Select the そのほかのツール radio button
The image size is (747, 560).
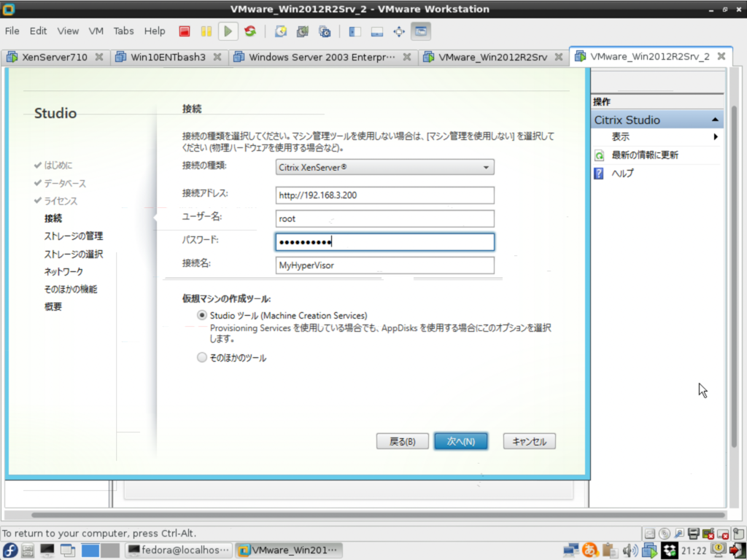coord(202,357)
